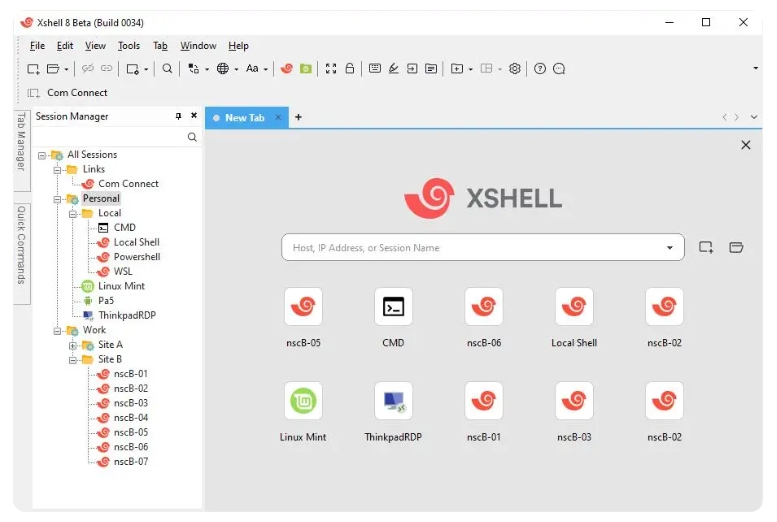Image resolution: width=777 pixels, height=522 pixels.
Task: Open the Help menu
Action: [x=238, y=46]
